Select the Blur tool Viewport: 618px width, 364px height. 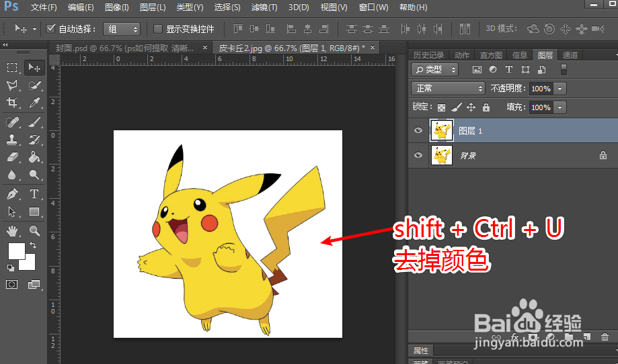(12, 175)
